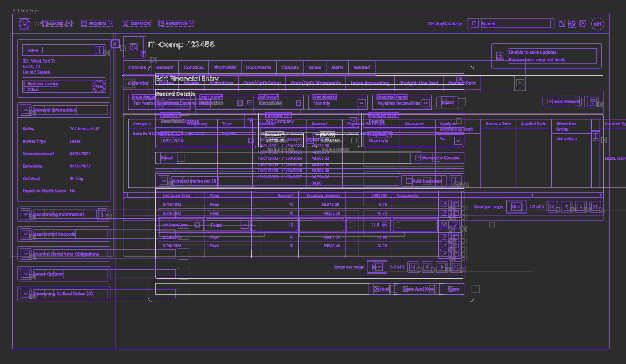Image resolution: width=626 pixels, height=364 pixels.
Task: Click the history clock icon
Action: tap(572, 24)
